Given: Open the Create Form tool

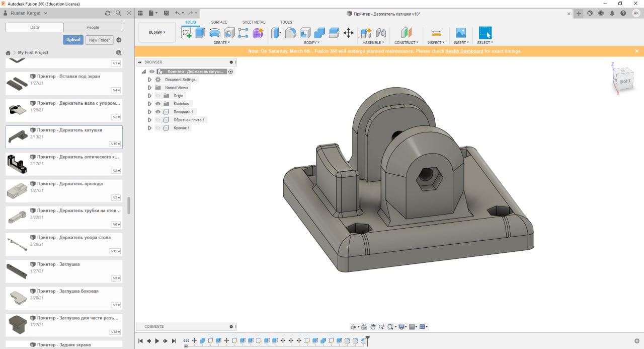Looking at the screenshot, I should (258, 33).
